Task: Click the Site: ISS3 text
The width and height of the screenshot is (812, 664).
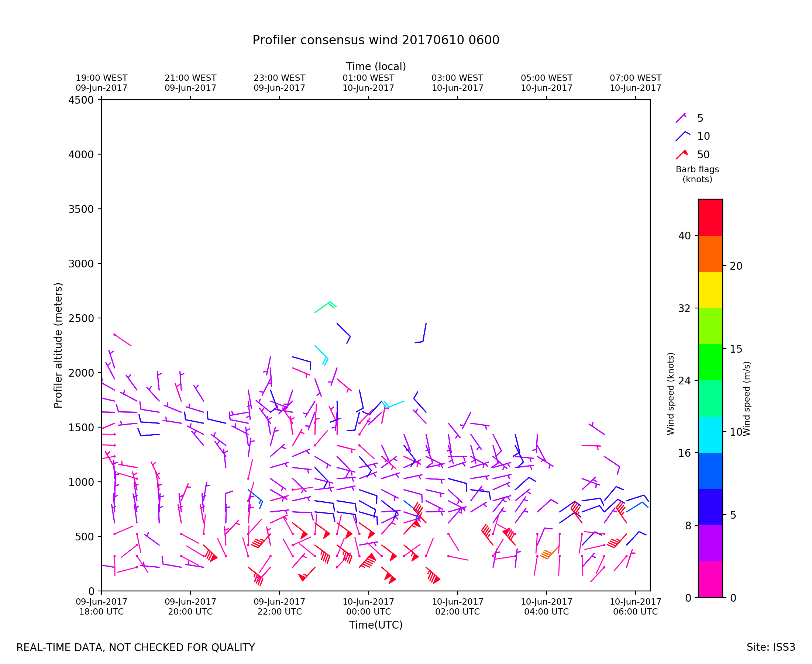Action: (x=771, y=647)
